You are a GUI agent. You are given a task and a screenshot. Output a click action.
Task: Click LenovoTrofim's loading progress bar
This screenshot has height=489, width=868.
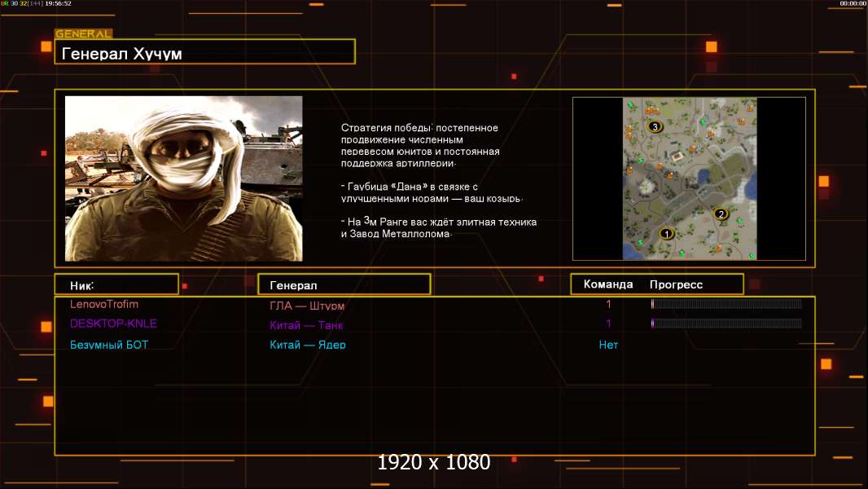click(x=726, y=304)
